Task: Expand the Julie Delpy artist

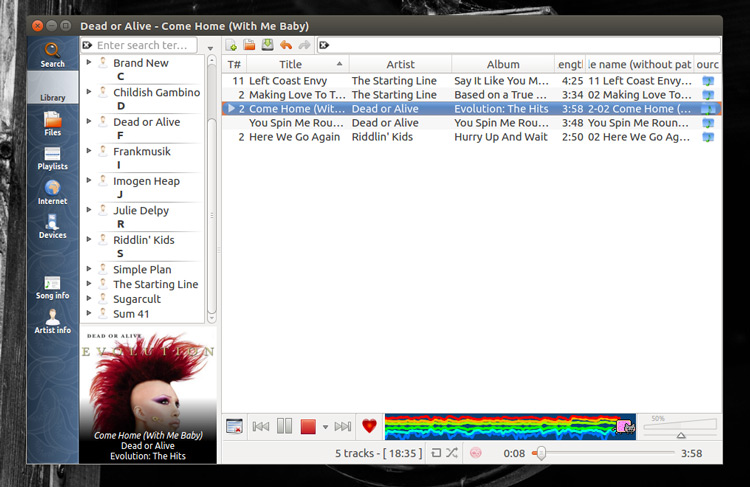Action: click(x=89, y=210)
